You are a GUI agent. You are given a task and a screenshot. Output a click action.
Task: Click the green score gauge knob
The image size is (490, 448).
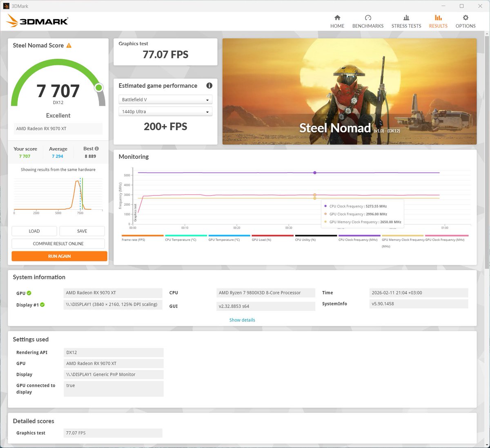tap(98, 88)
